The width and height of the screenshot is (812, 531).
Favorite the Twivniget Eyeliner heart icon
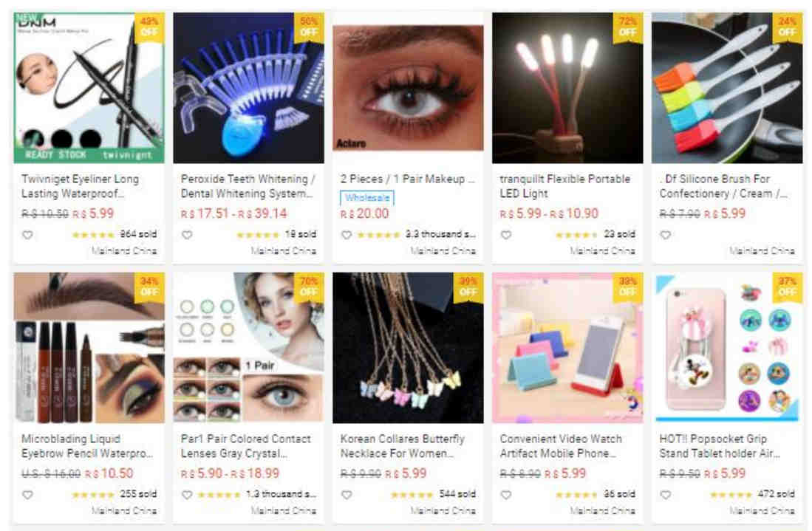click(27, 235)
